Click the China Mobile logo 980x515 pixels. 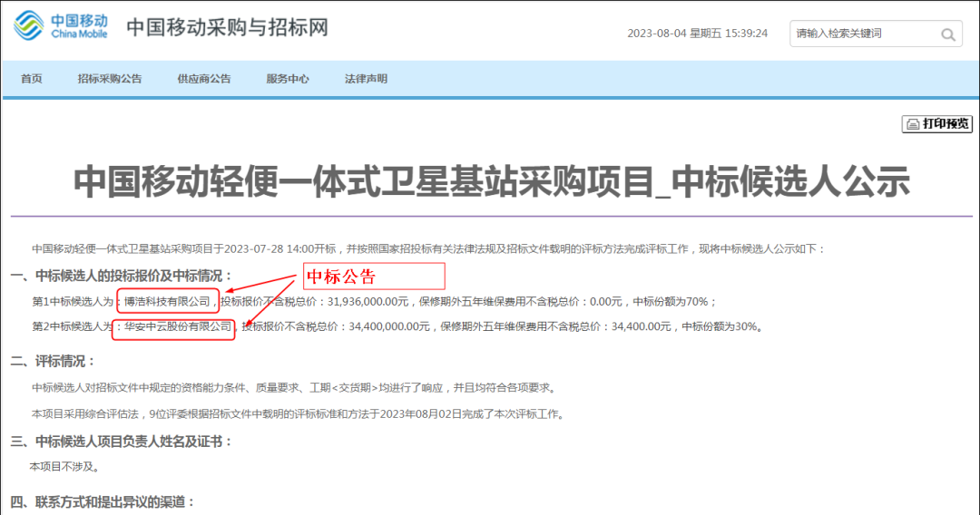61,25
